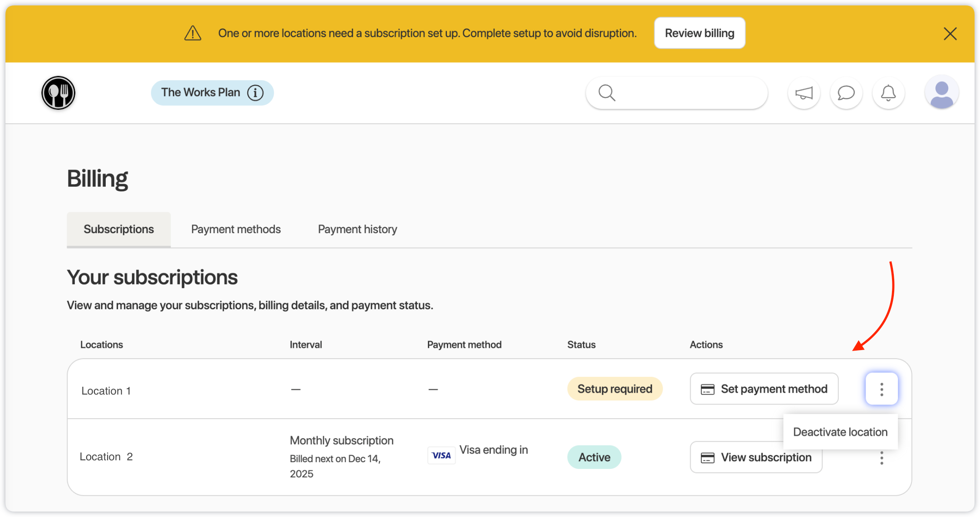This screenshot has height=517, width=980.
Task: Select the Subscriptions tab
Action: 119,229
